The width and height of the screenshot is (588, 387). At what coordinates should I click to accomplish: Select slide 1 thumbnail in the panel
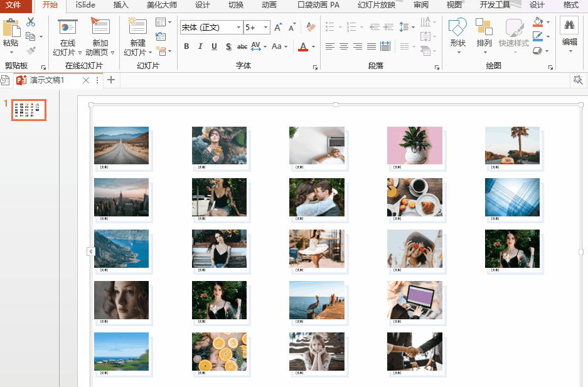pyautogui.click(x=29, y=110)
